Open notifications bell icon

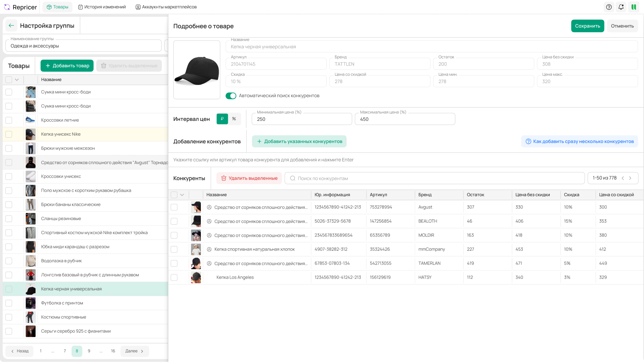(x=621, y=7)
